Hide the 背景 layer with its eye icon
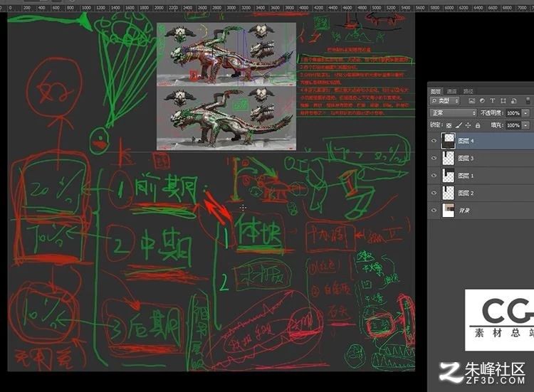This screenshot has width=534, height=392. coord(434,210)
